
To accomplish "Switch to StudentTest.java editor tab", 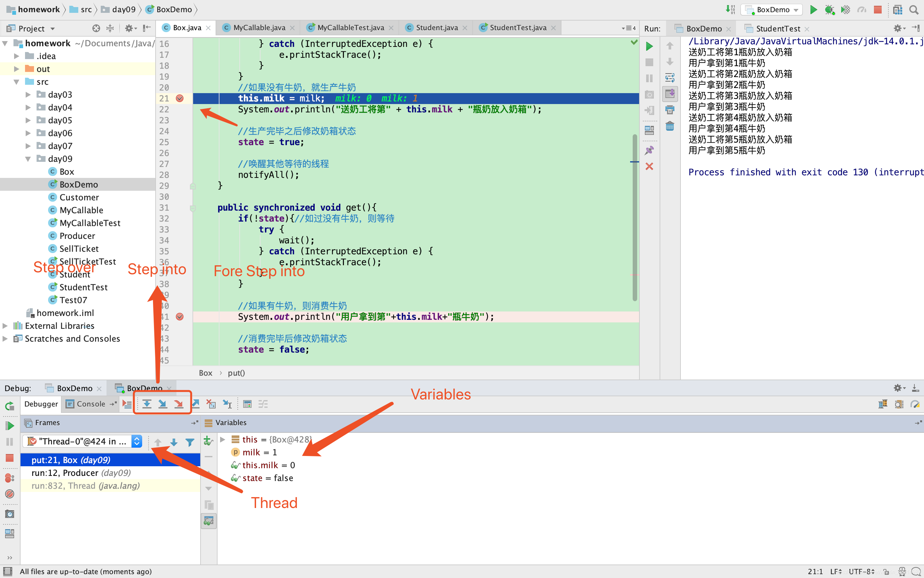I will tap(518, 28).
